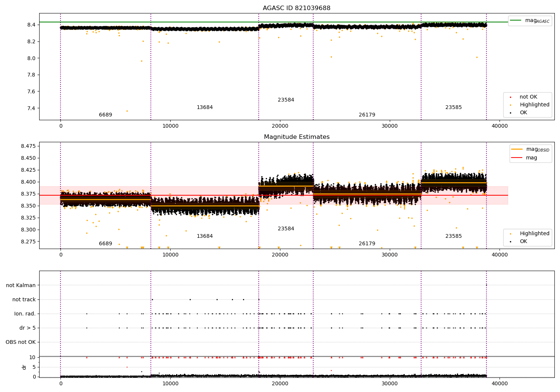Click obsid label 23584 in Magnitude Estimates plot
560x392 pixels.
click(x=286, y=229)
